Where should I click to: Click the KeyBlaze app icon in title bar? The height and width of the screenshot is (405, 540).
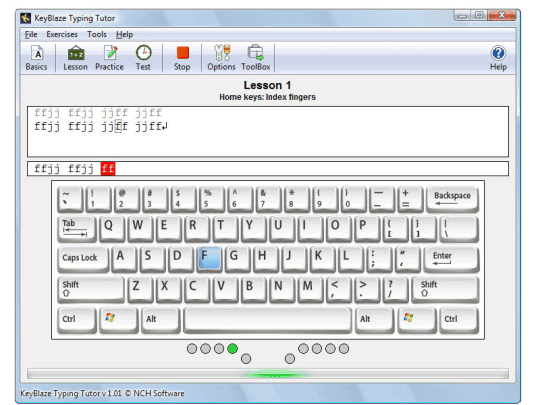coord(25,18)
